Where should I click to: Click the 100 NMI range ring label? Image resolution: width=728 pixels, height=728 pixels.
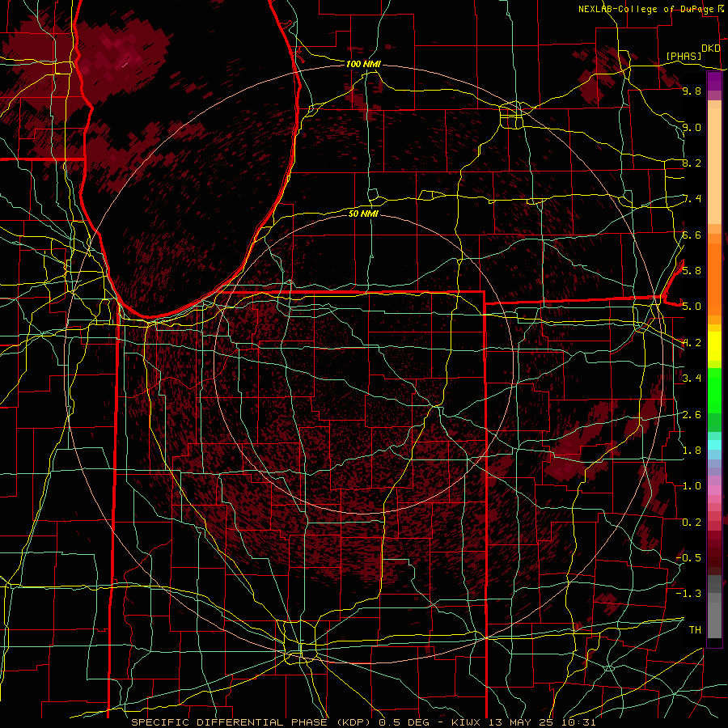point(363,64)
